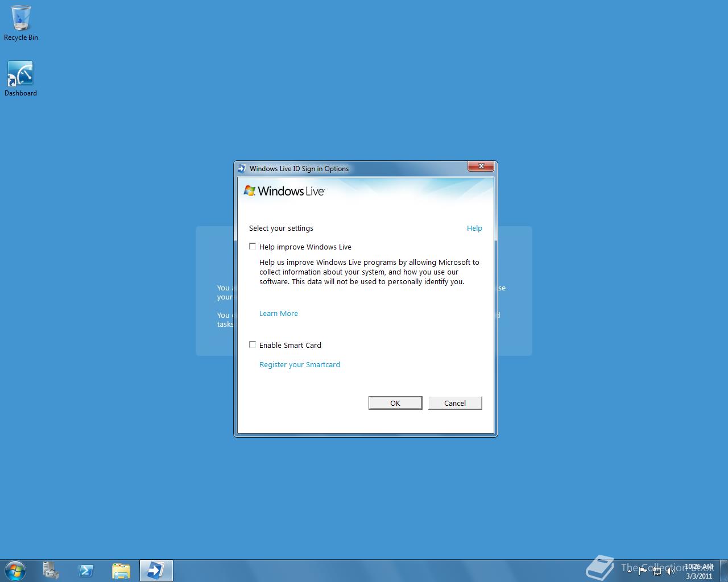Click the 'Select your settings' heading

coord(281,228)
